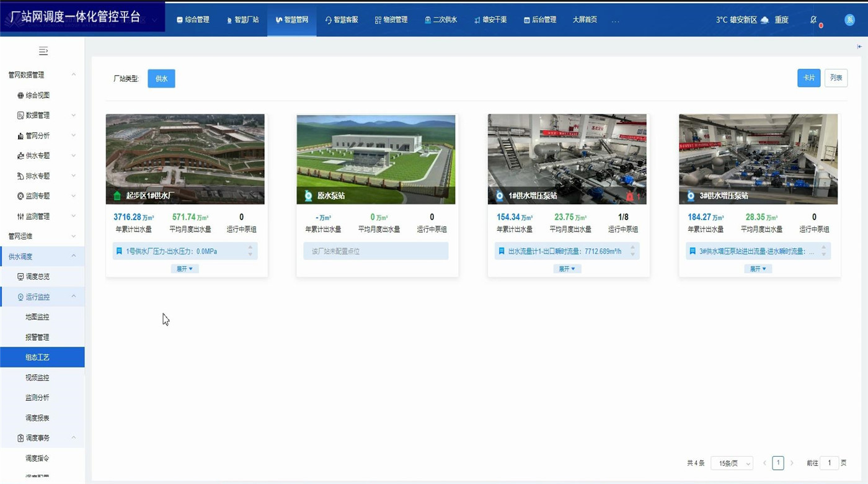This screenshot has width=868, height=484.
Task: Click the bookmark icon in 1号供水厂压力 row
Action: pyautogui.click(x=119, y=251)
